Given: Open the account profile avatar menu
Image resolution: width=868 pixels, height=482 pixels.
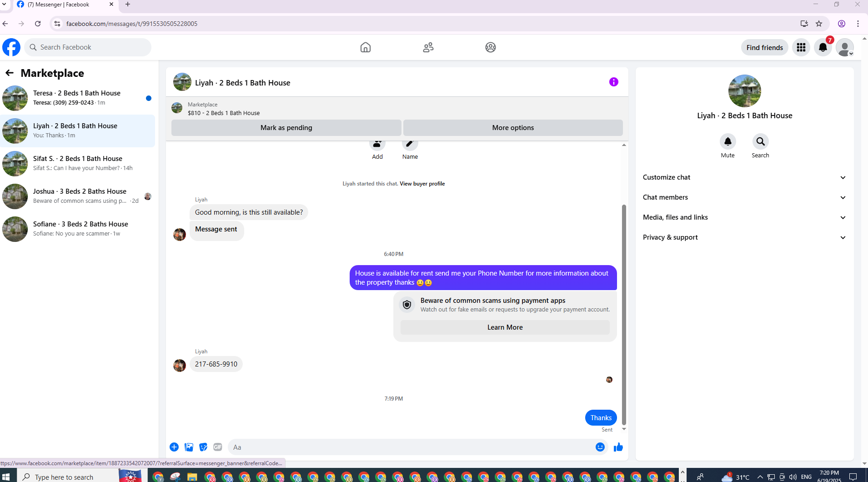Looking at the screenshot, I should pos(845,47).
